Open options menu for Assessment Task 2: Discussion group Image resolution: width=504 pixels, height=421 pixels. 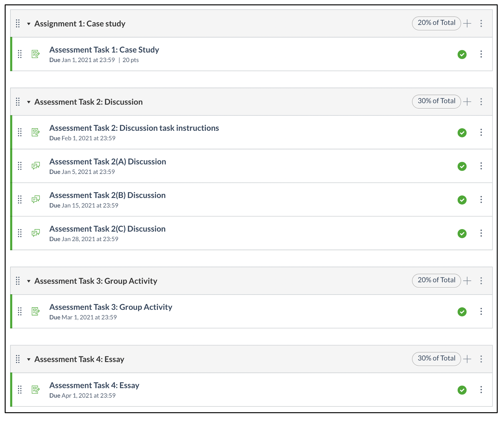481,101
